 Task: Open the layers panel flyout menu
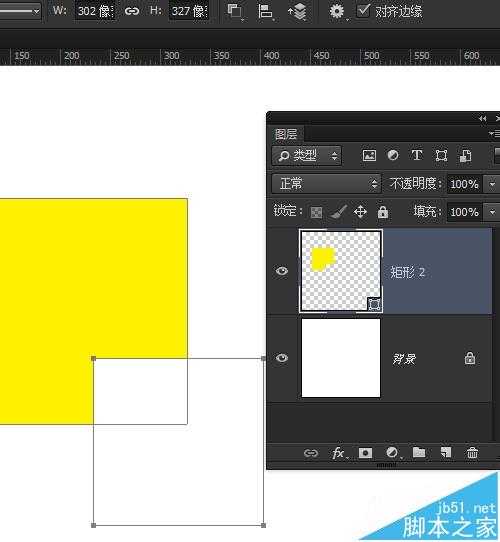point(494,133)
